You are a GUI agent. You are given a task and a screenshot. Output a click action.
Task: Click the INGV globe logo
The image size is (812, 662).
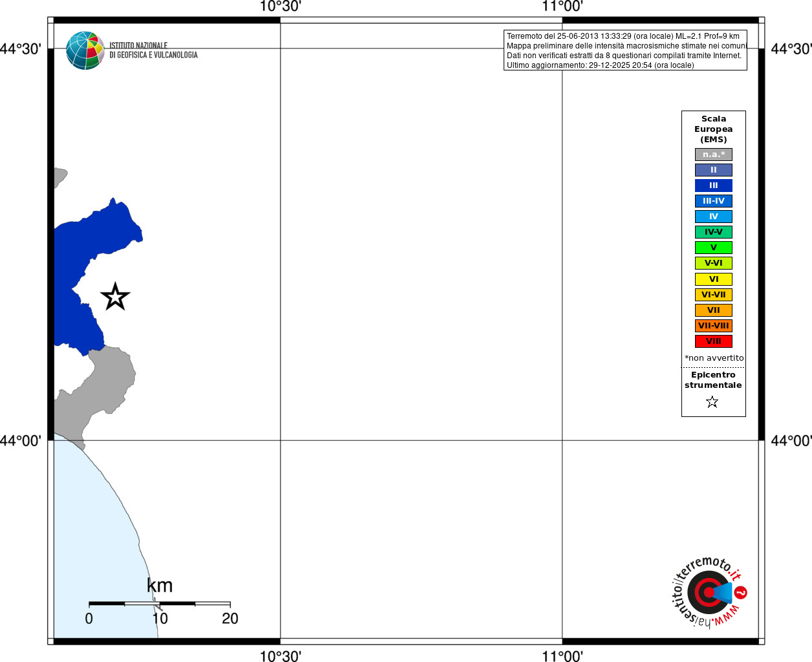[85, 50]
